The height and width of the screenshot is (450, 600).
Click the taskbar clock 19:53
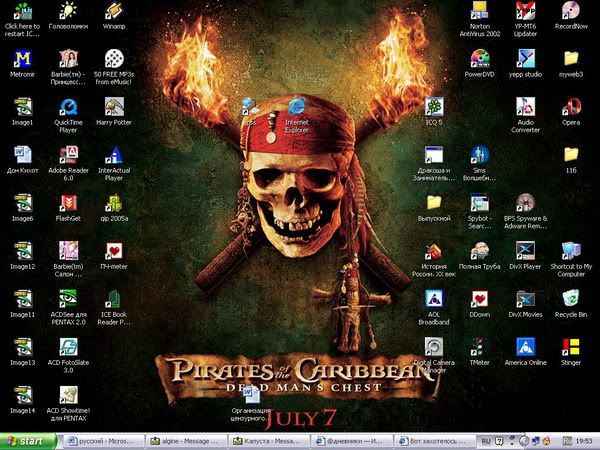[x=584, y=441]
